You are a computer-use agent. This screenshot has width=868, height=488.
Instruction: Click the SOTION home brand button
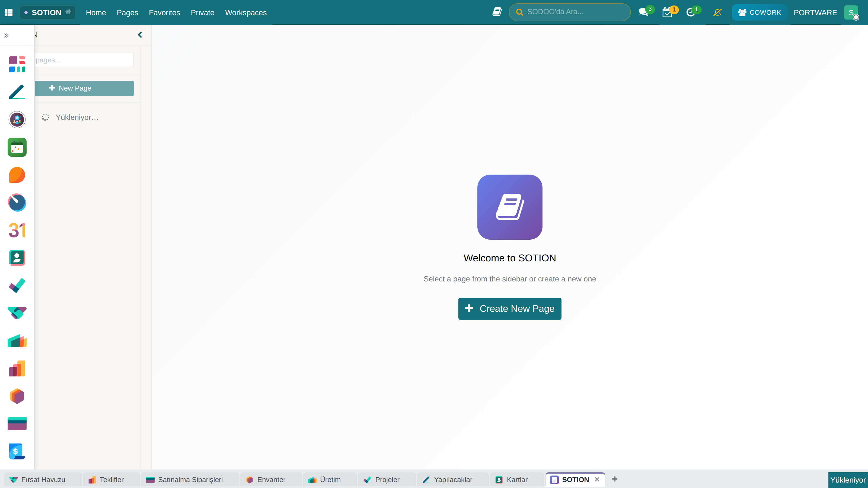[x=47, y=12]
